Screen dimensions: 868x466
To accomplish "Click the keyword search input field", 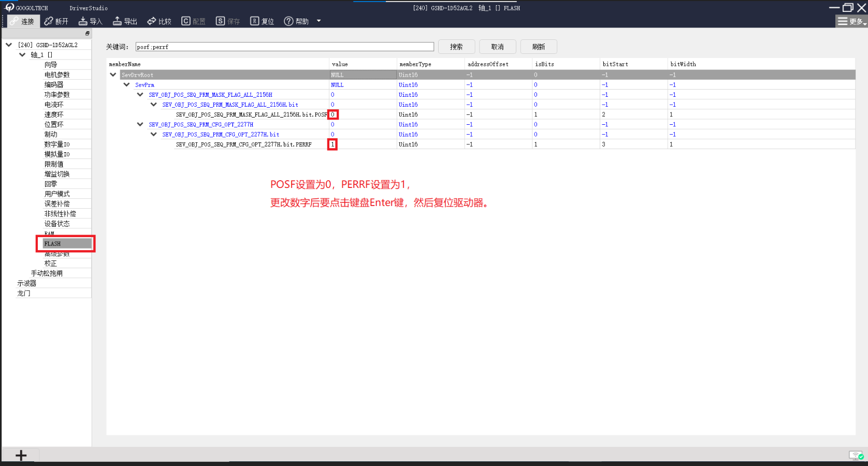I will click(284, 47).
